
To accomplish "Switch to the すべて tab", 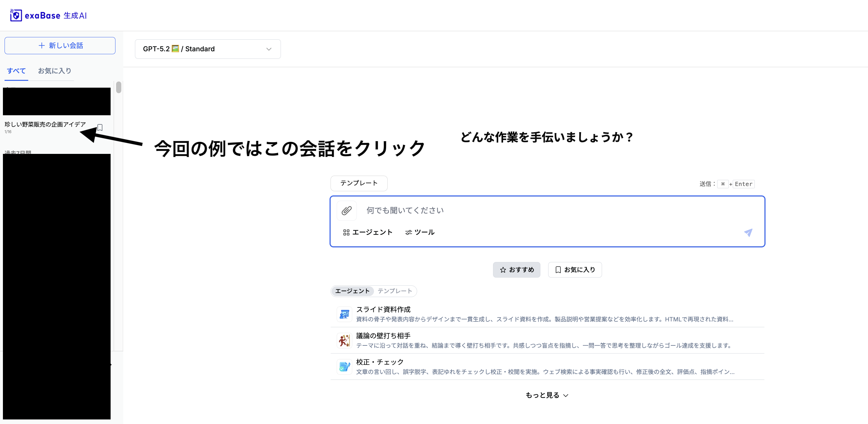I will 16,71.
